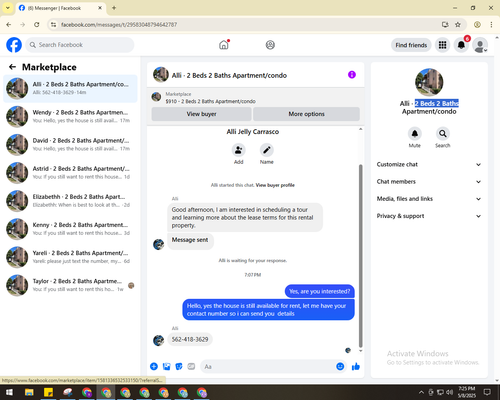Click the taskbar volume icon

[450, 392]
